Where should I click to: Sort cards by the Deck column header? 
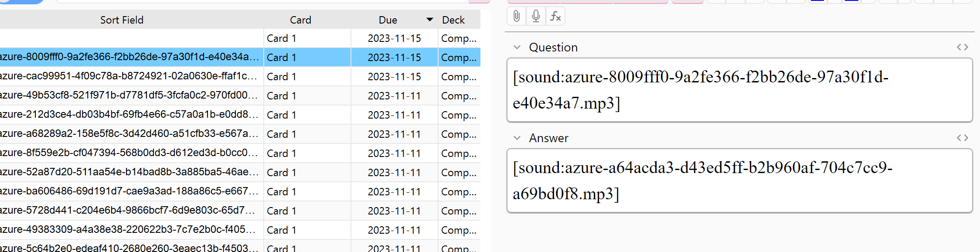point(454,20)
